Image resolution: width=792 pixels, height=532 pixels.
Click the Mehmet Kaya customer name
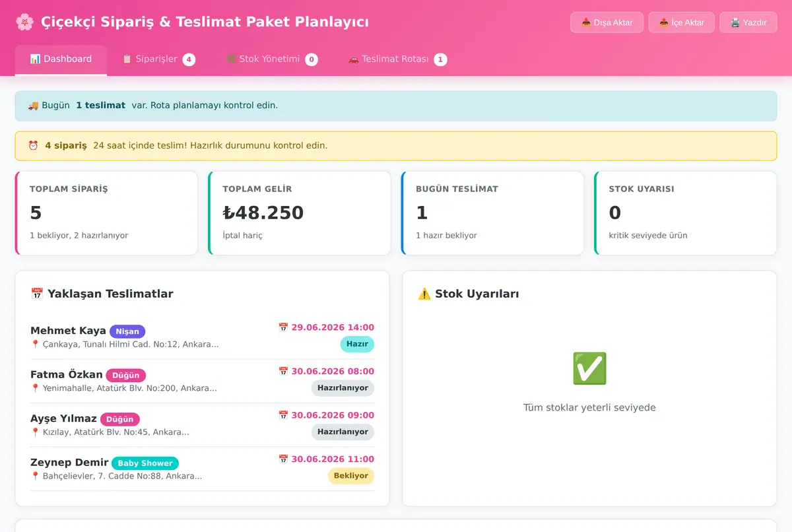[68, 331]
